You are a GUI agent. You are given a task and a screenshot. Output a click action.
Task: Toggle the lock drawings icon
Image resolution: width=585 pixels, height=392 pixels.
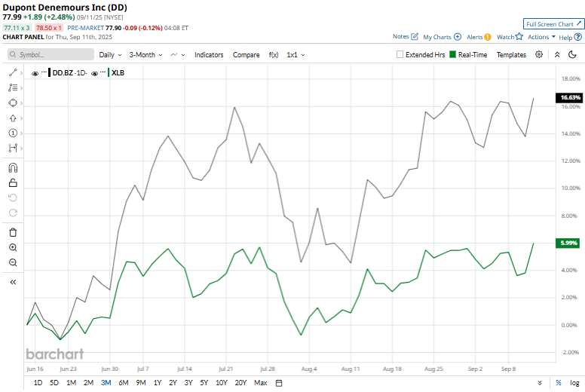(13, 182)
